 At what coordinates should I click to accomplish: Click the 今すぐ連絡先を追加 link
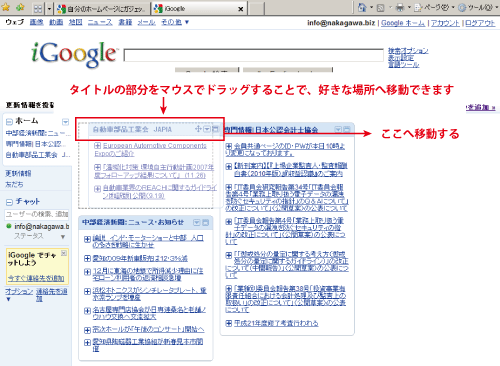pyautogui.click(x=36, y=278)
